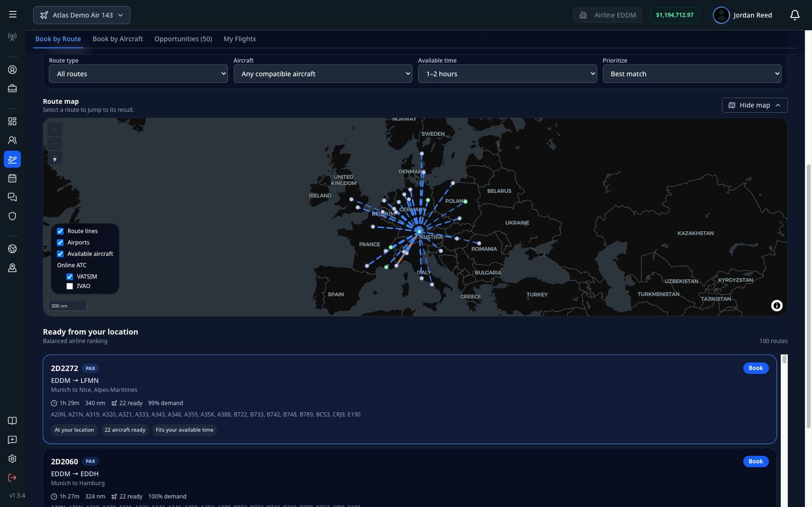The image size is (812, 507).
Task: Click the "99% demand" value
Action: tap(165, 403)
